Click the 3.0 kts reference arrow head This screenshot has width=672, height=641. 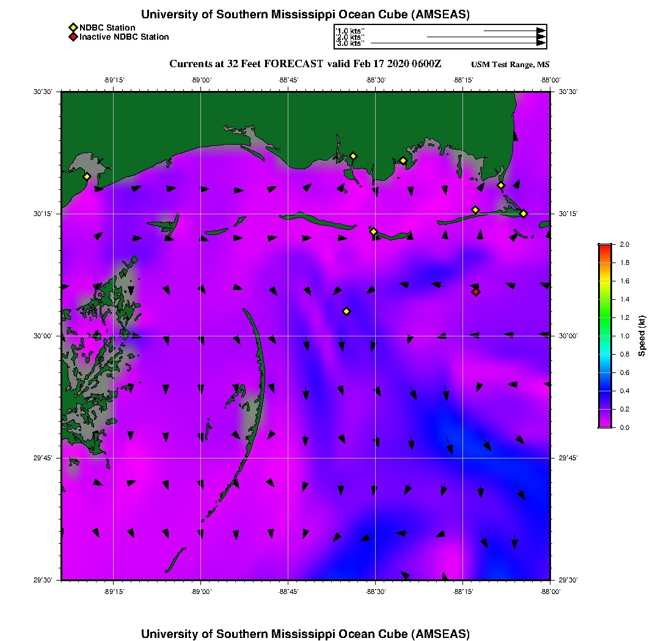[x=541, y=43]
